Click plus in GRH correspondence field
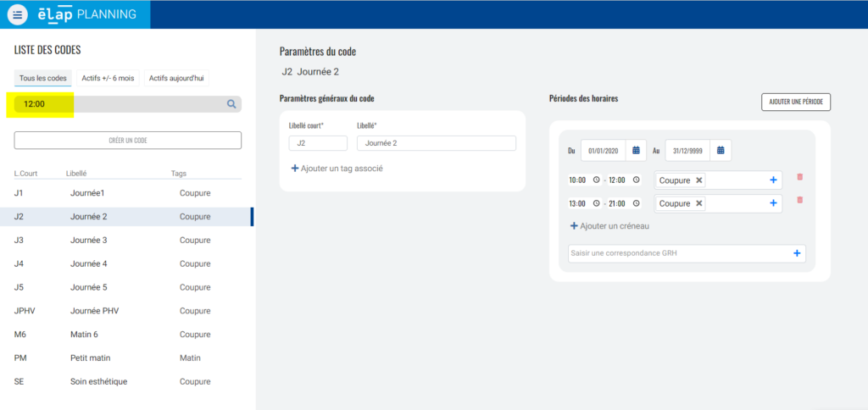The image size is (868, 410). point(796,253)
